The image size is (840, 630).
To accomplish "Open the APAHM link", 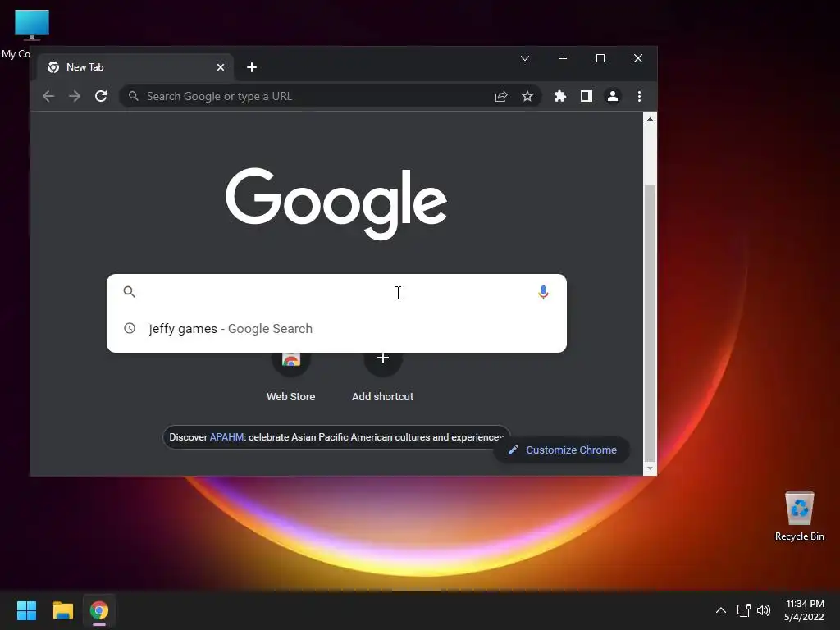I will point(226,437).
